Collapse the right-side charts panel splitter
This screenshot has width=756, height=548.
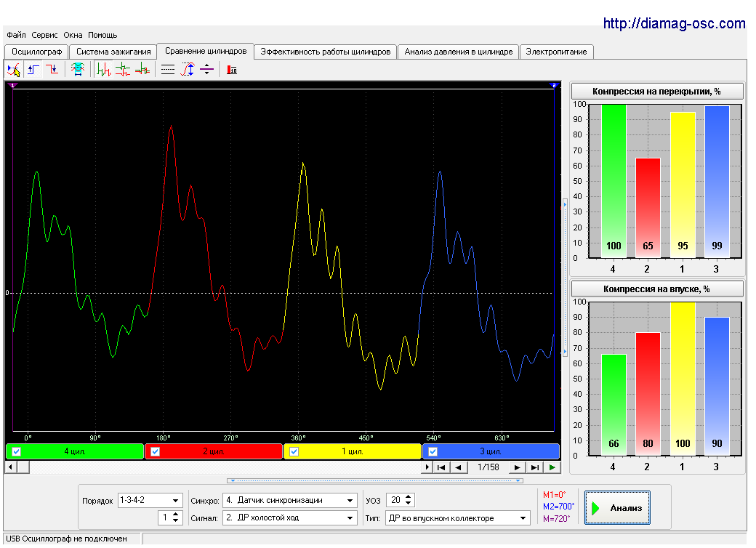click(565, 278)
